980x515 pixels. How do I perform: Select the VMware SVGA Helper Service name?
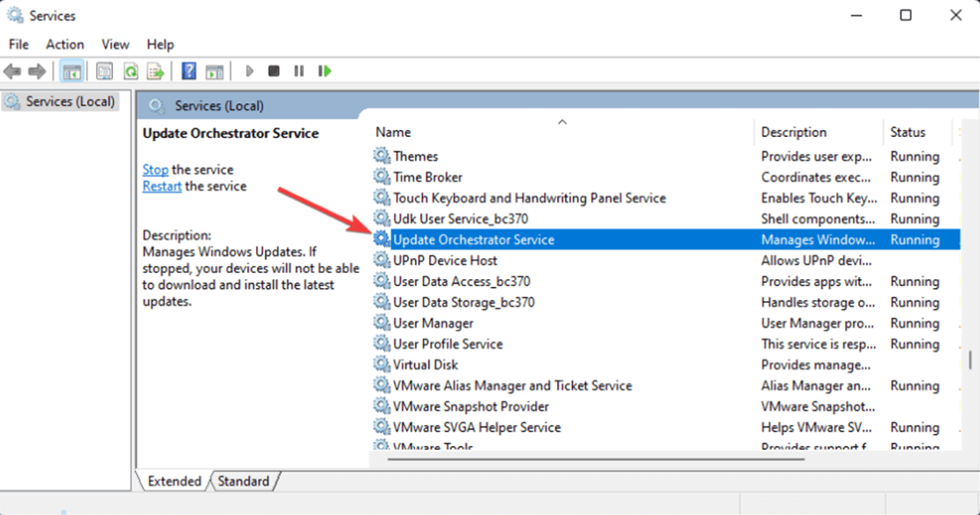(477, 428)
